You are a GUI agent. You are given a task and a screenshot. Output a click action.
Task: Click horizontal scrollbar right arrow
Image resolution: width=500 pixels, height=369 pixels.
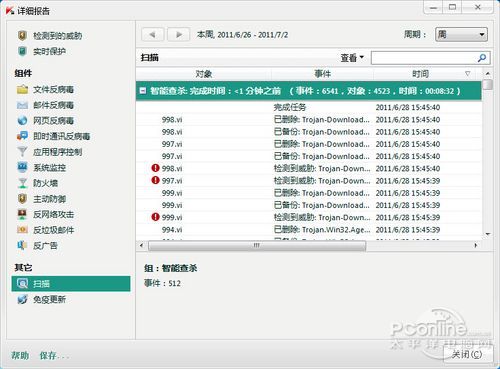click(476, 245)
